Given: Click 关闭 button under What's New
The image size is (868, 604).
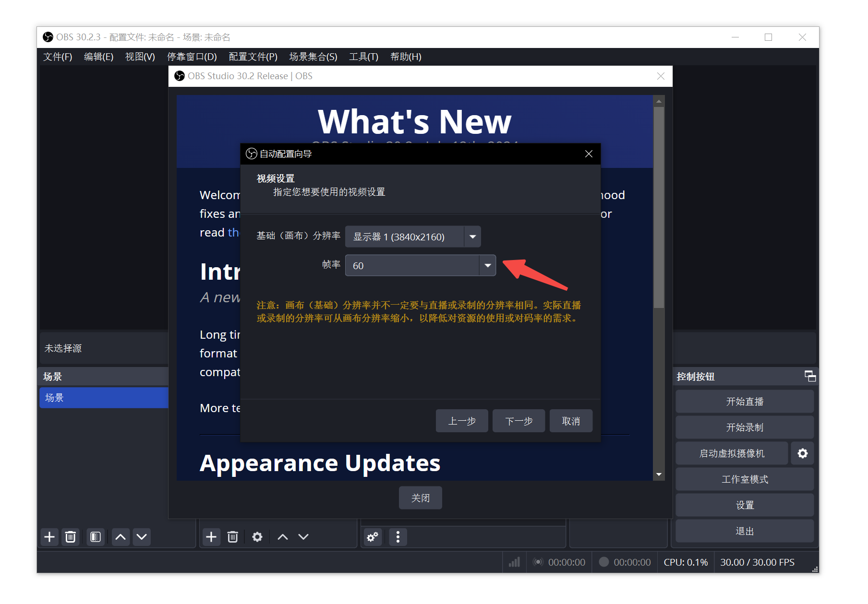Looking at the screenshot, I should pos(421,498).
